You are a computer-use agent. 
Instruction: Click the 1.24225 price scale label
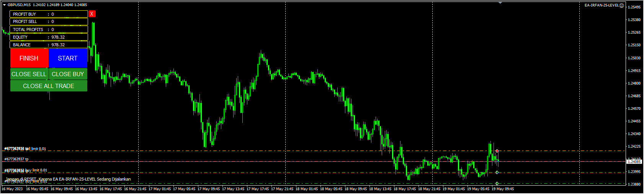[634, 147]
